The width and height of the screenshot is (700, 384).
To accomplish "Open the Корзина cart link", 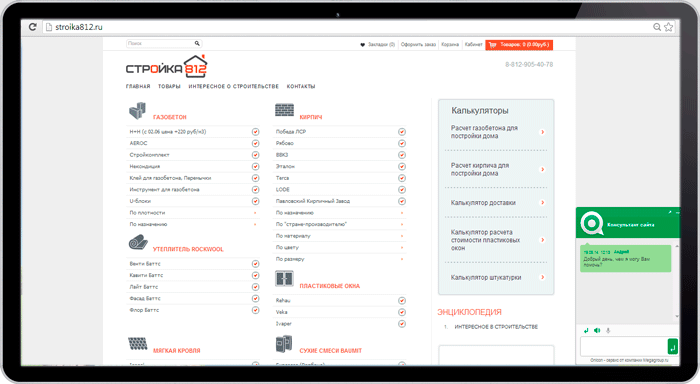I will (x=450, y=45).
